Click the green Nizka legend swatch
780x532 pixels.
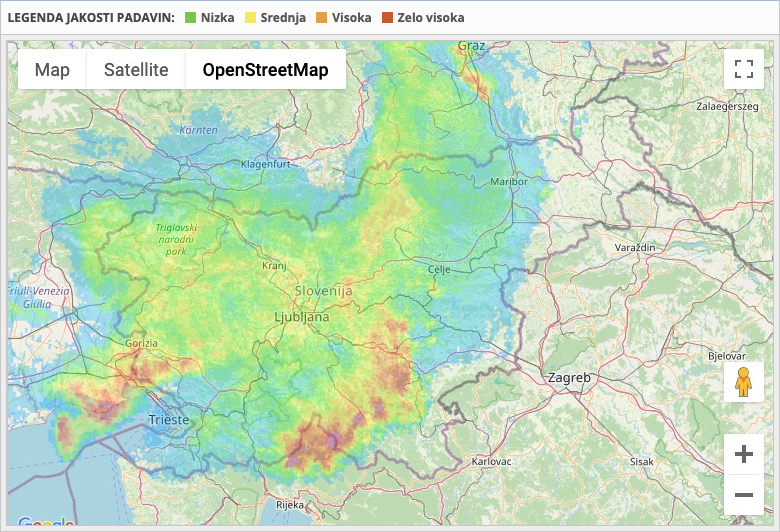[190, 18]
